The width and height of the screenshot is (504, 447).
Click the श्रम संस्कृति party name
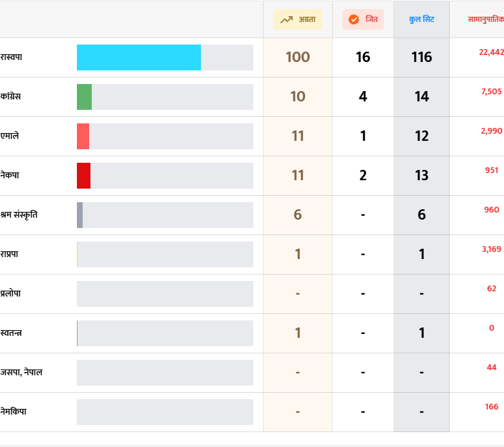[x=19, y=215]
